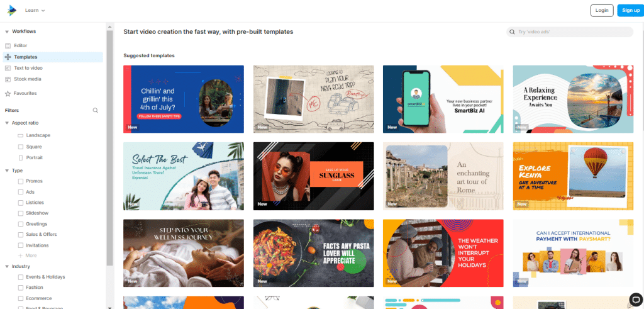Click the InVideo logo icon
The width and height of the screenshot is (644, 309).
pos(11,10)
